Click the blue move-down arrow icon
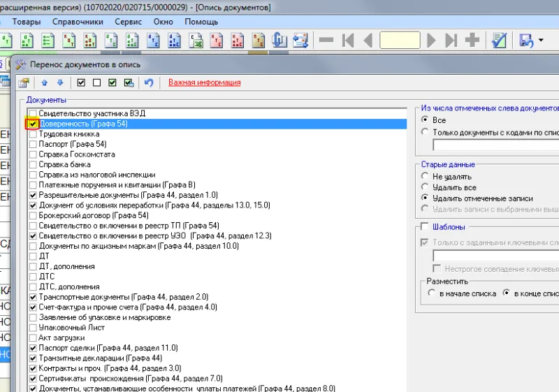Viewport: 559px width, 392px height. pos(60,82)
